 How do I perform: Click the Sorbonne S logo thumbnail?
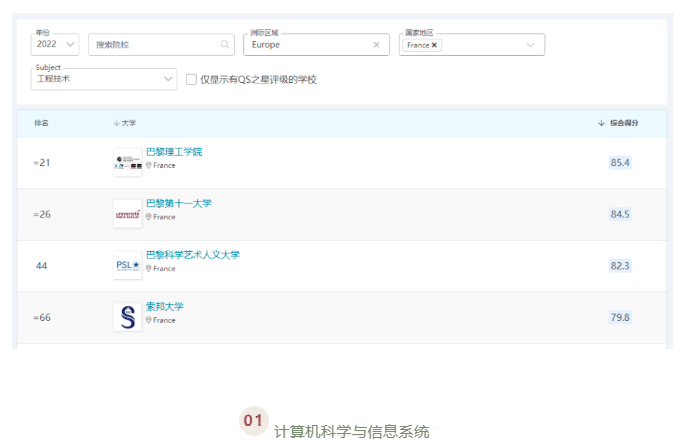coord(128,317)
